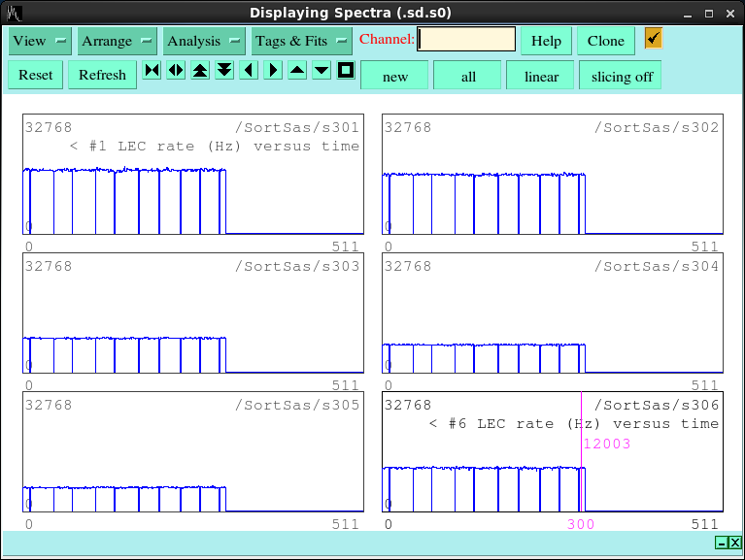Image resolution: width=745 pixels, height=560 pixels.
Task: Click the single up triangle icon
Action: [x=297, y=71]
